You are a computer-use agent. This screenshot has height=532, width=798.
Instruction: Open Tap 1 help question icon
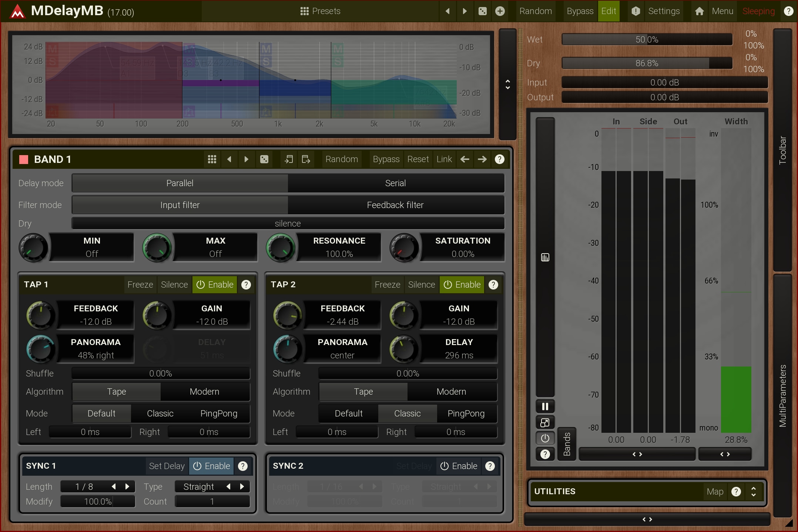click(246, 285)
